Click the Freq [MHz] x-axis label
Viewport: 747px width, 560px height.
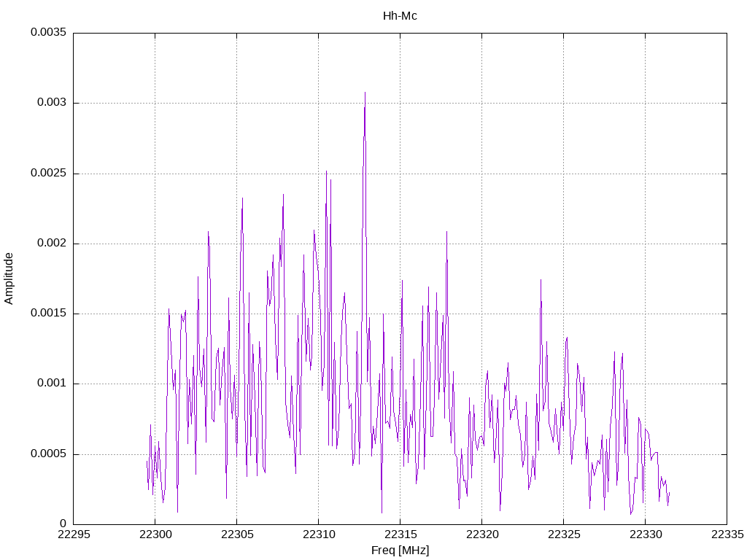pyautogui.click(x=400, y=550)
